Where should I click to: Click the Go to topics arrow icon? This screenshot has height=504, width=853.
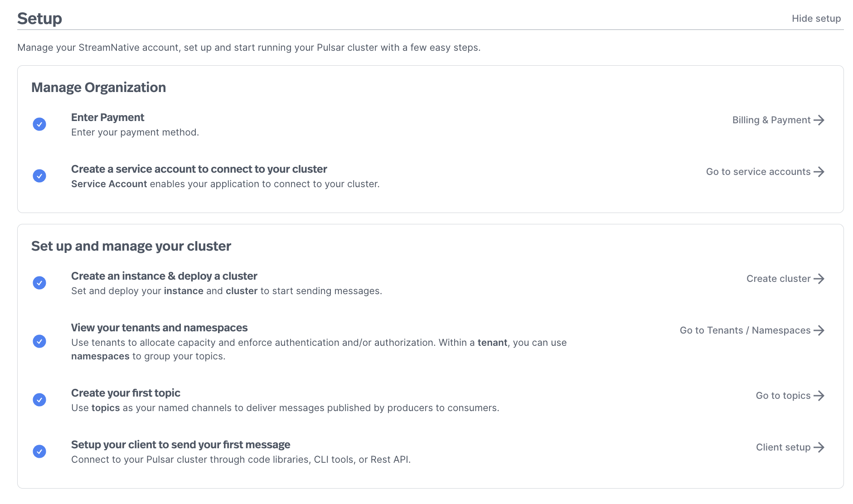click(x=819, y=395)
